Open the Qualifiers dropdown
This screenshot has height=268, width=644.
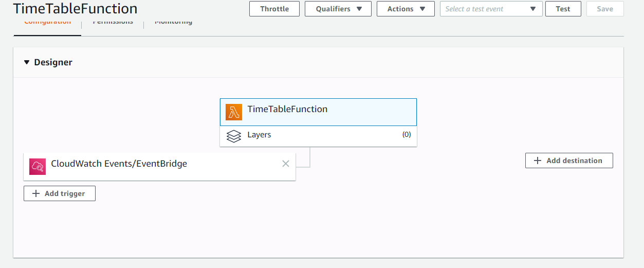pos(338,9)
